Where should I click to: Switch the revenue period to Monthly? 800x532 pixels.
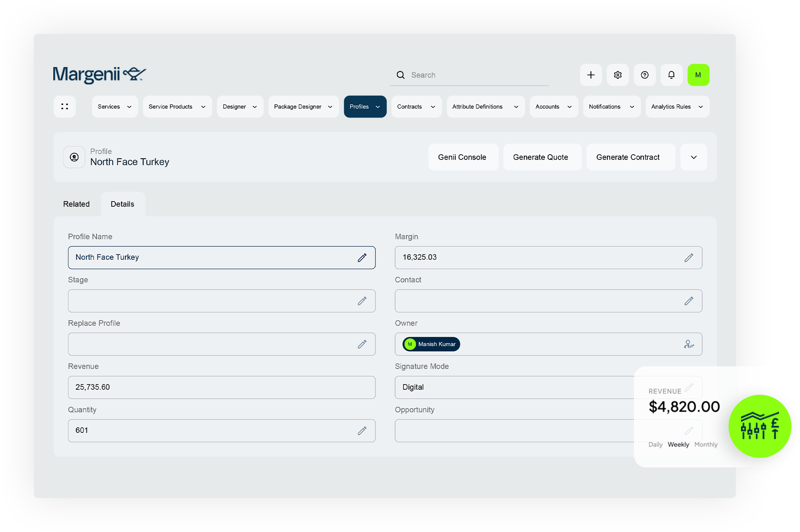[706, 444]
